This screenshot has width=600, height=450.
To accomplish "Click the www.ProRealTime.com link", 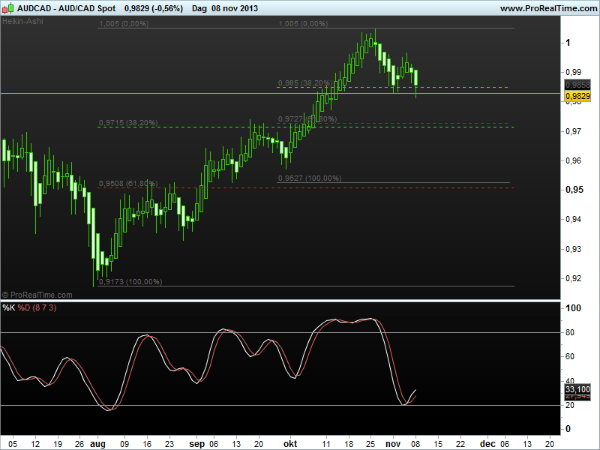I will click(x=549, y=8).
